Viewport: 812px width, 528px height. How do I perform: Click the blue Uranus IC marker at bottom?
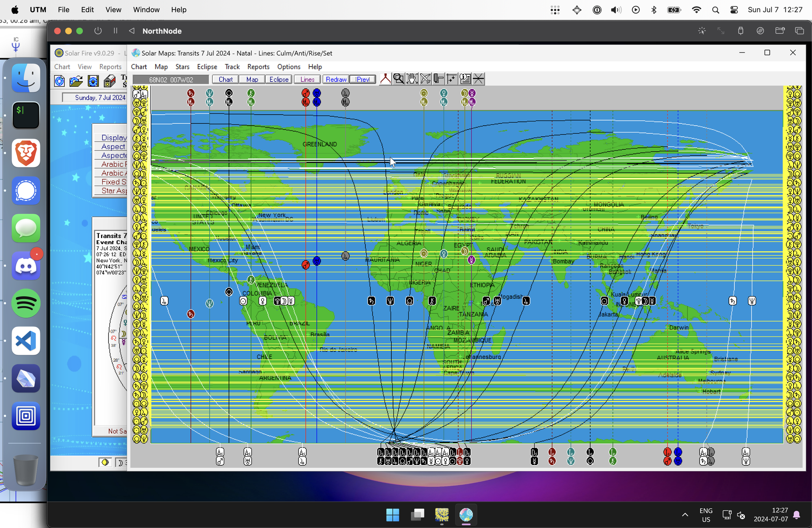pyautogui.click(x=678, y=456)
